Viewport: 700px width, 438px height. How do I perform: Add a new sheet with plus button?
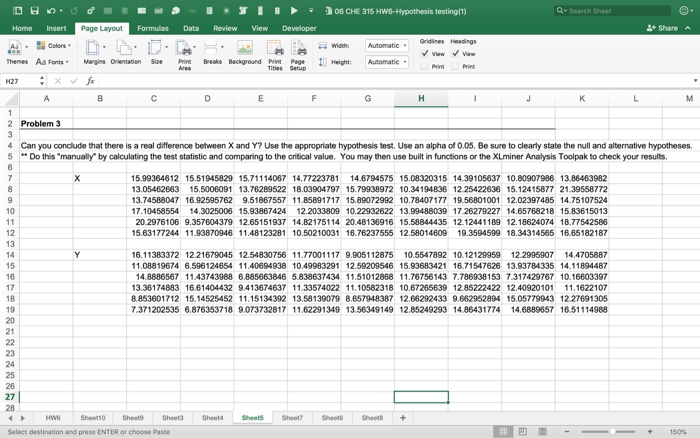(403, 417)
